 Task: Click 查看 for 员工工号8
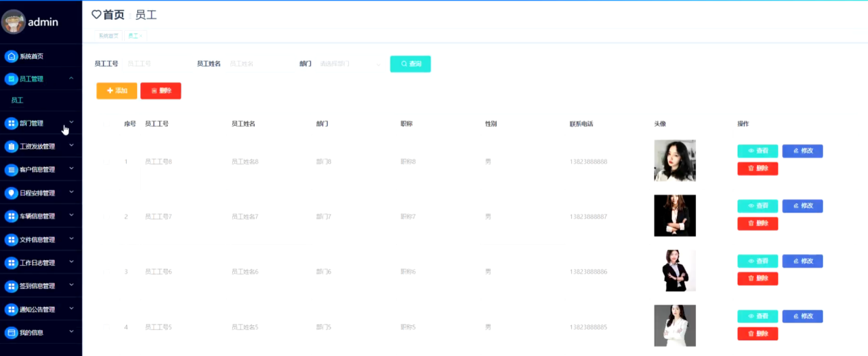pyautogui.click(x=758, y=151)
